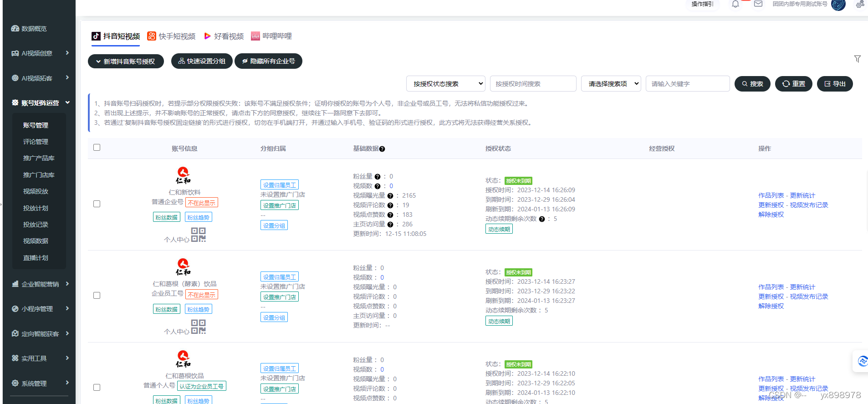Viewport: 868px width, 404px height.
Task: Expand the 小程序管理 menu arrow
Action: [67, 308]
